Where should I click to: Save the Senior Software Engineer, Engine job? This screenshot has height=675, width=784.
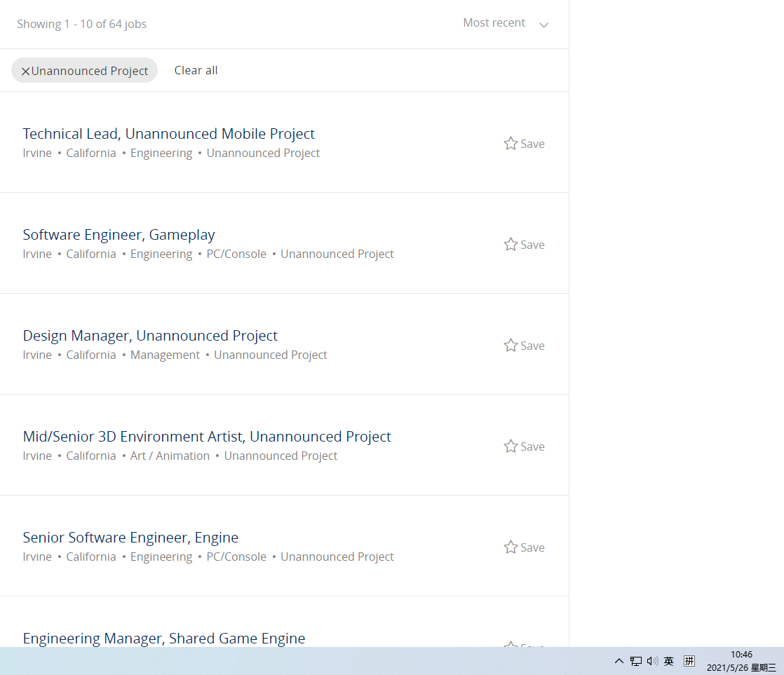[524, 547]
